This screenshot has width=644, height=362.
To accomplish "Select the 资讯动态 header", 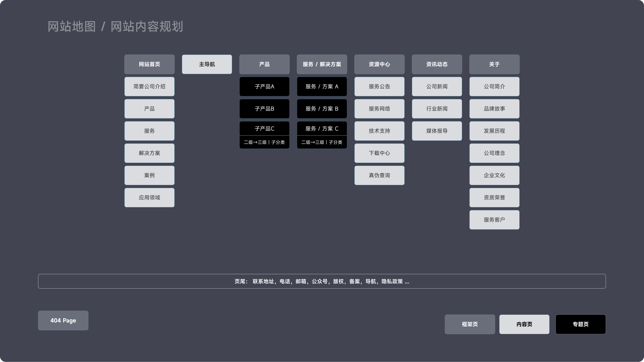I will click(437, 64).
